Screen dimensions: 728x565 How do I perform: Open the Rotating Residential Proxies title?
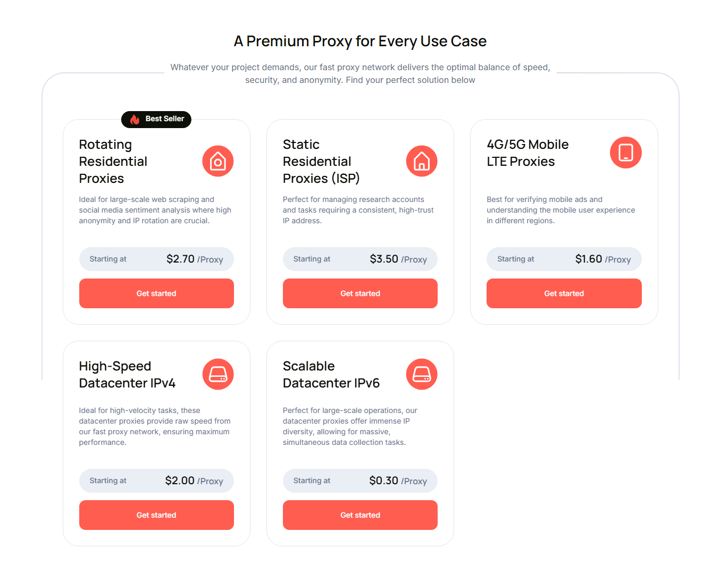point(113,162)
